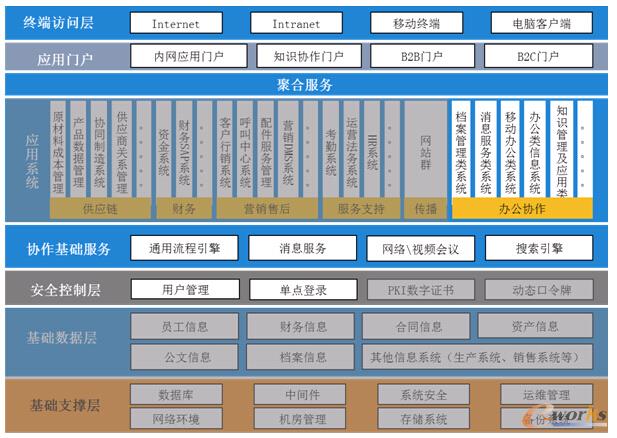Select the 电脑客户端 box
The image size is (617, 438).
point(540,23)
